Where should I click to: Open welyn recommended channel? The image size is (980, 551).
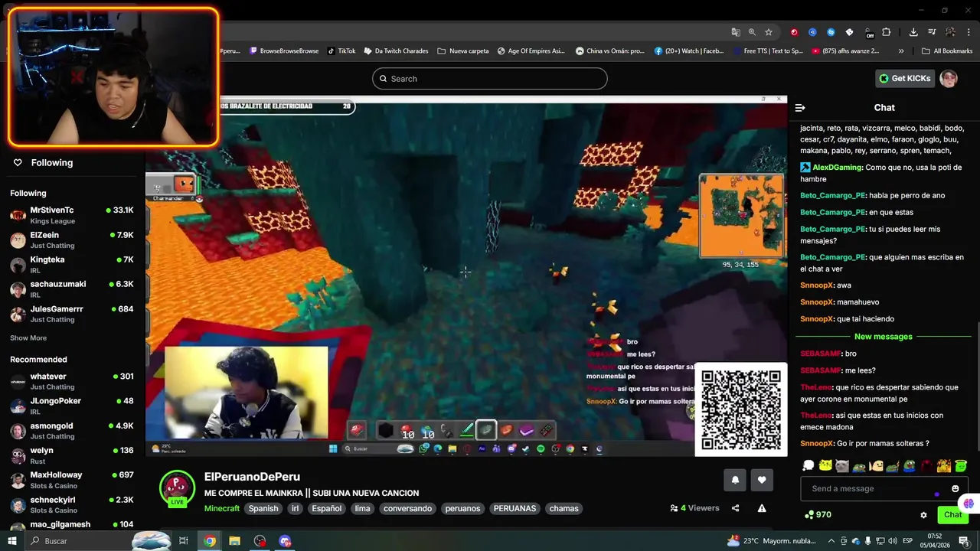[x=73, y=455]
